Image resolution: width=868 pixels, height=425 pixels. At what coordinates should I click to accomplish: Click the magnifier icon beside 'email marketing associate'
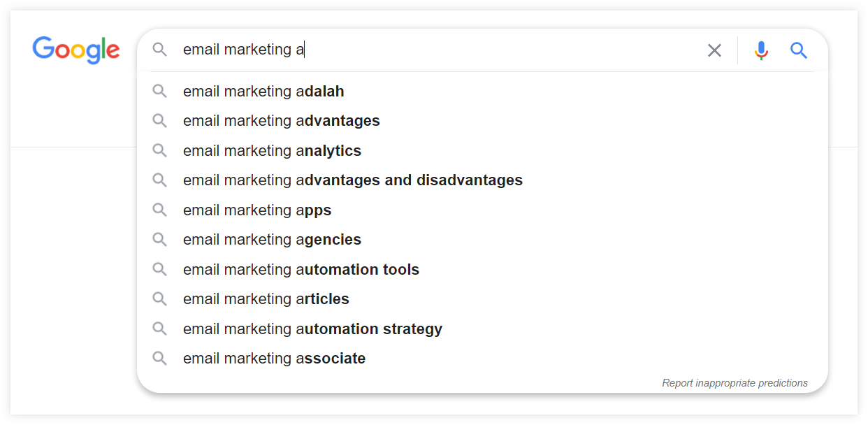[x=160, y=359]
